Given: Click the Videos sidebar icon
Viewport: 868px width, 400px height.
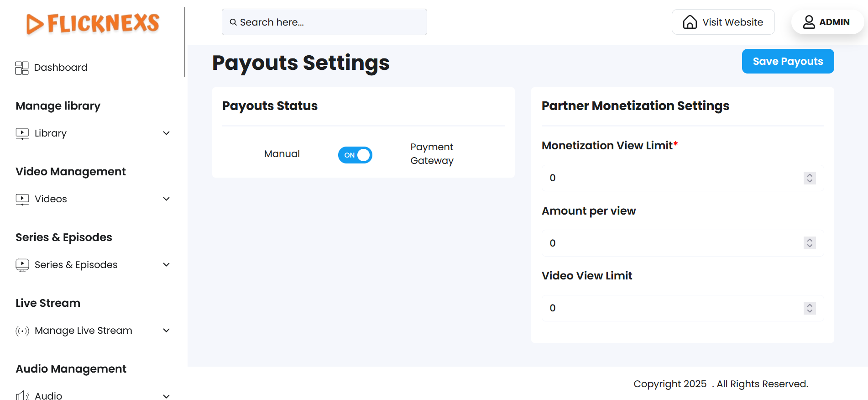Looking at the screenshot, I should [x=22, y=199].
